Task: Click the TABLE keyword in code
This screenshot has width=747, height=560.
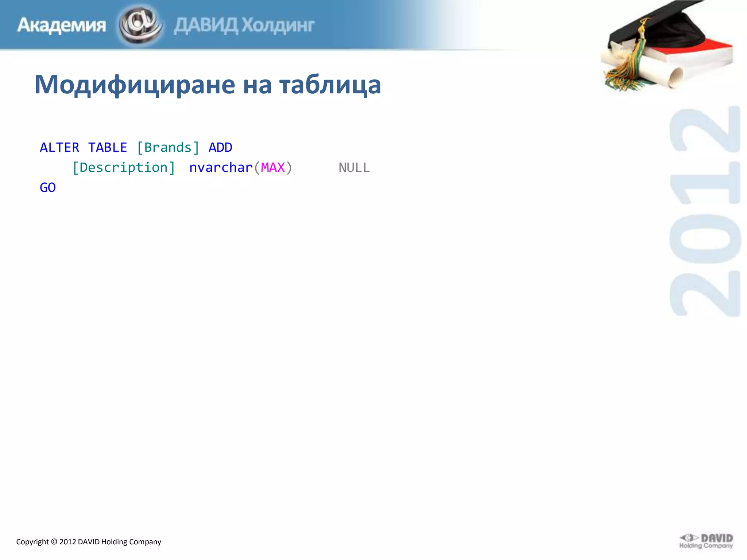Action: coord(108,147)
